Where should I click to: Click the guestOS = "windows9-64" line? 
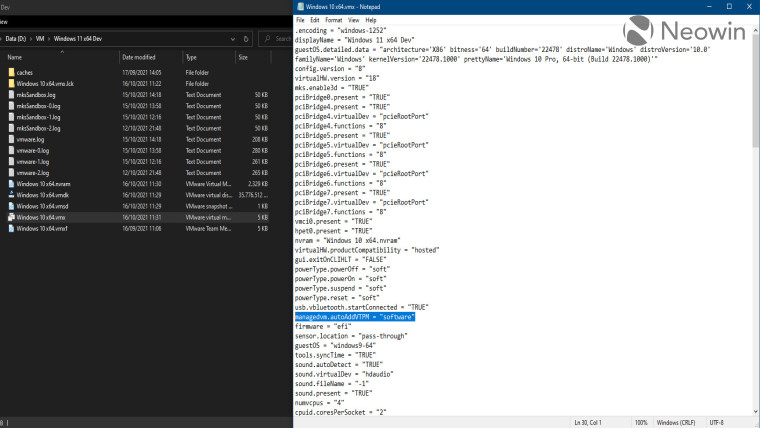click(x=335, y=346)
